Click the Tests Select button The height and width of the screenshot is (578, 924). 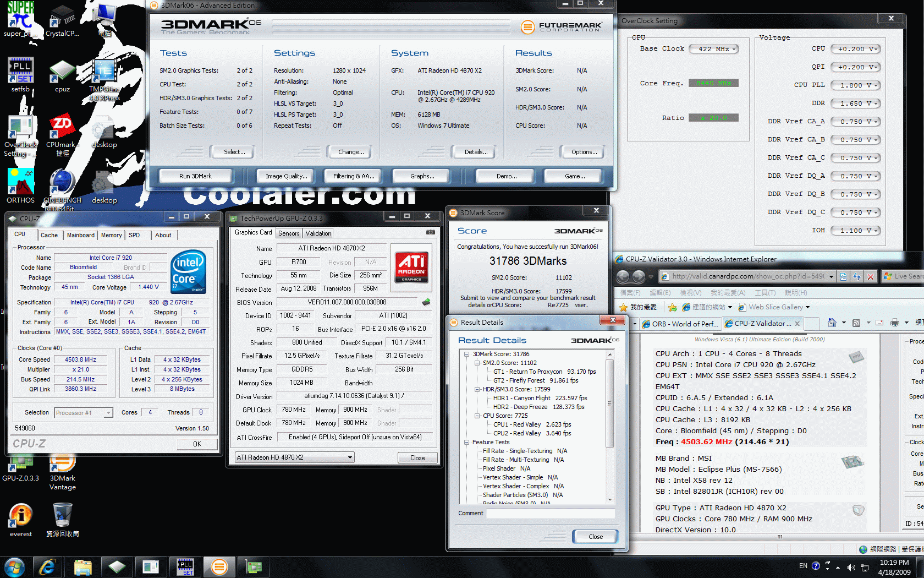[x=234, y=152]
